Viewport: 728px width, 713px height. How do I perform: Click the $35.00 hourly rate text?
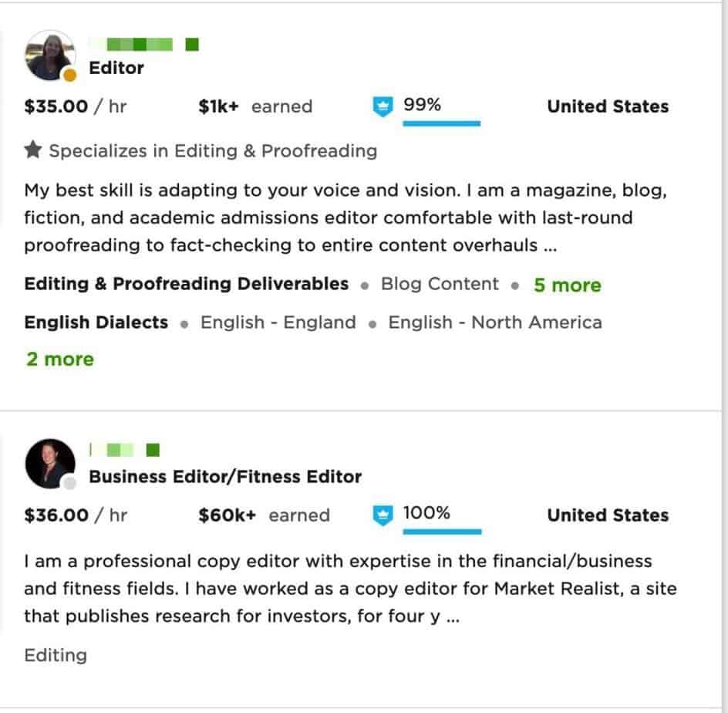56,106
